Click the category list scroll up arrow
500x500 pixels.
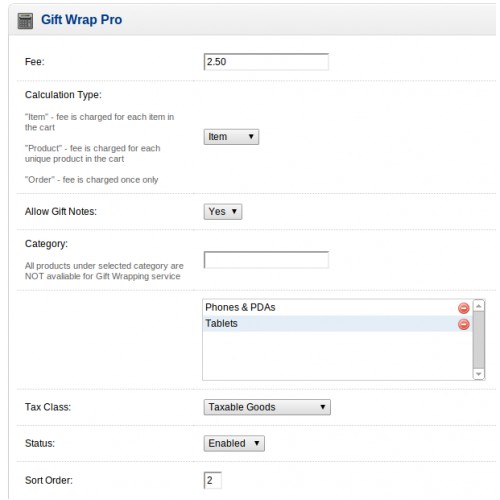479,306
